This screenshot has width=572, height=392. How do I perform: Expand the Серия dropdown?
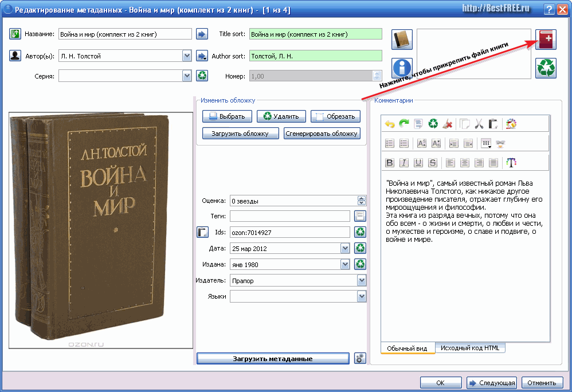click(x=187, y=76)
